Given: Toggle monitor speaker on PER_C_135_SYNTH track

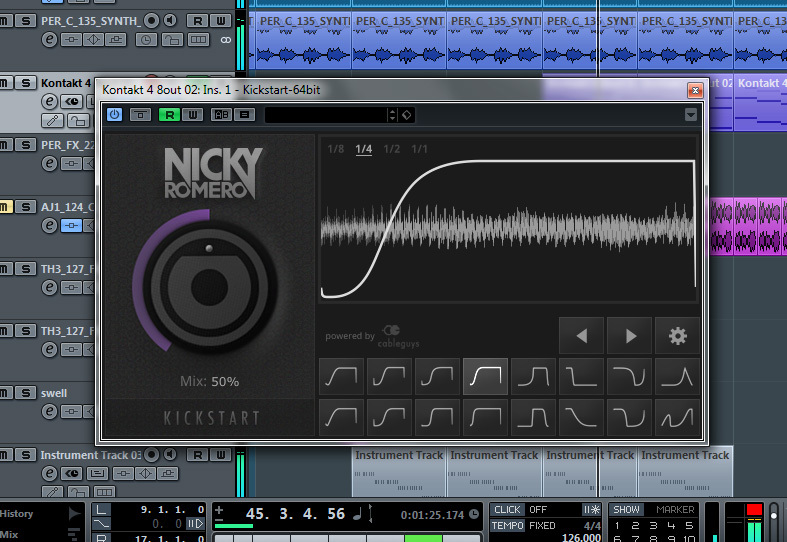Looking at the screenshot, I should [x=171, y=21].
